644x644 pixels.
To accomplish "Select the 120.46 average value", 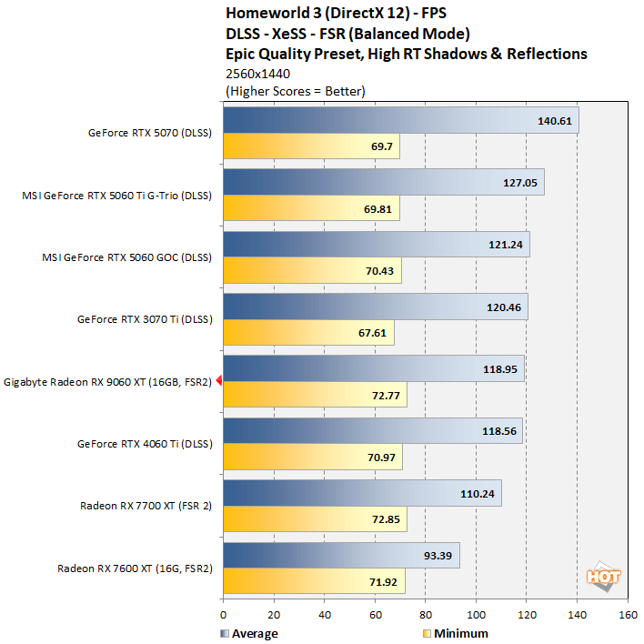I will click(504, 307).
